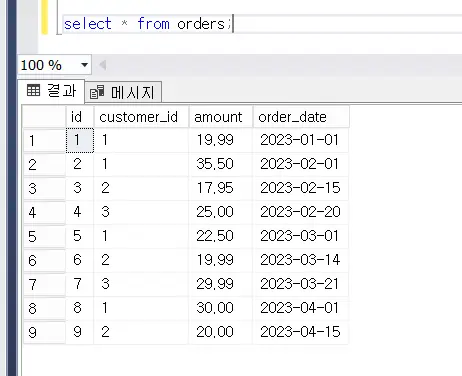
Task: Click order_date cell 2023-03-14
Action: coord(301,260)
